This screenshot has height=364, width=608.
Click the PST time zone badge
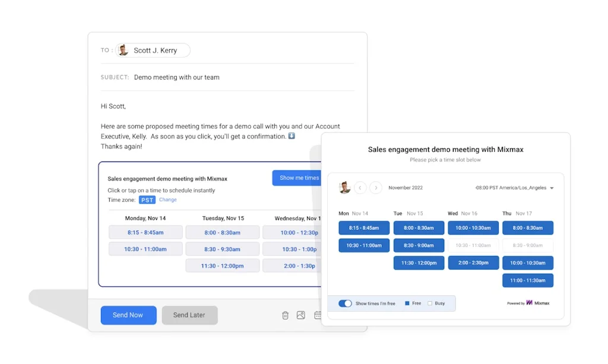tap(147, 200)
